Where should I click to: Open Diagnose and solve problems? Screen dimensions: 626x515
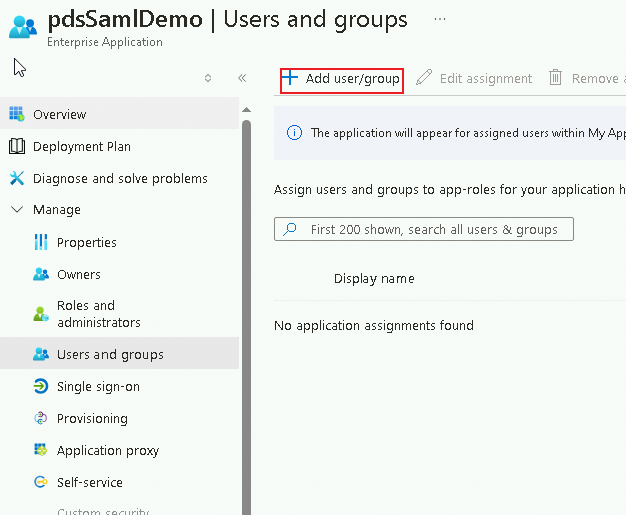[x=119, y=178]
